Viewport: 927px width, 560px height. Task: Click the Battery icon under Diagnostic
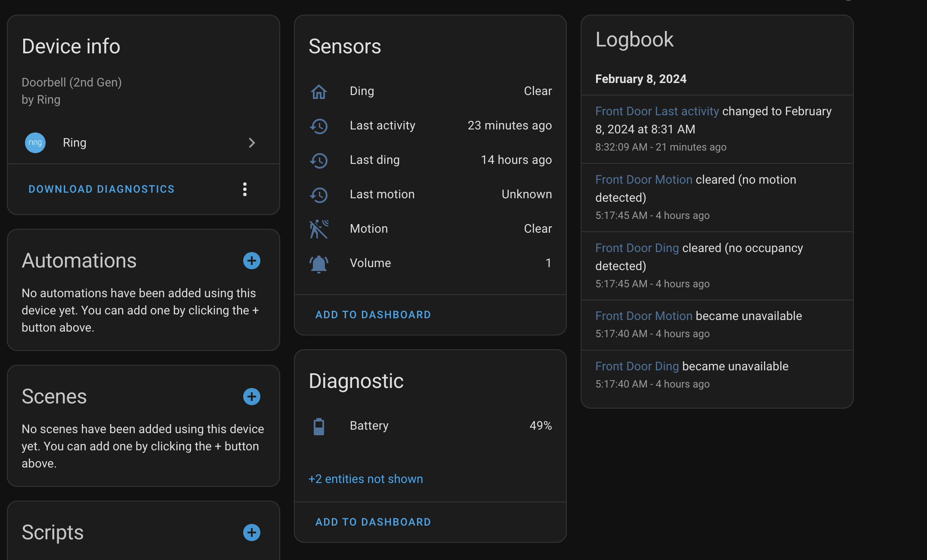pyautogui.click(x=319, y=426)
